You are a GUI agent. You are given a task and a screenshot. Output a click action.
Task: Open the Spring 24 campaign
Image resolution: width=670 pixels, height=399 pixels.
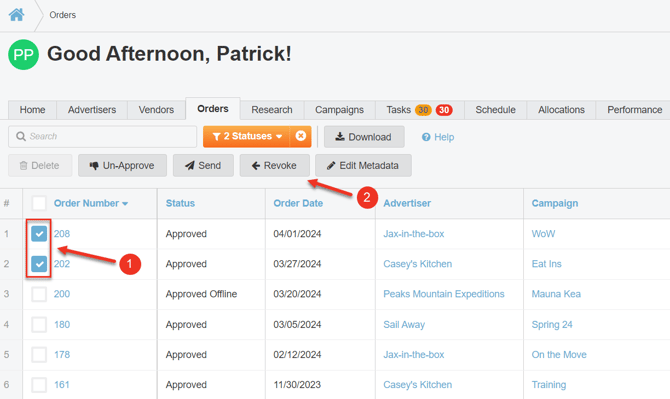click(x=552, y=325)
